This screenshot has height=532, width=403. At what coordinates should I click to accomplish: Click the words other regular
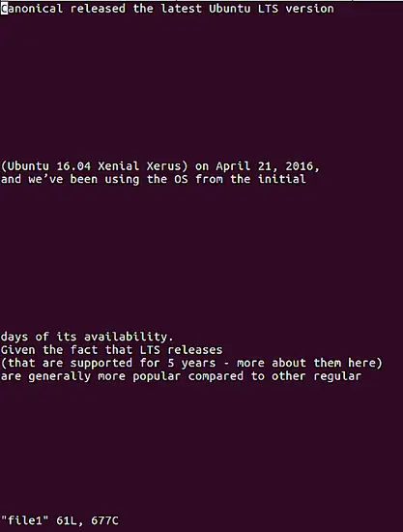[316, 376]
